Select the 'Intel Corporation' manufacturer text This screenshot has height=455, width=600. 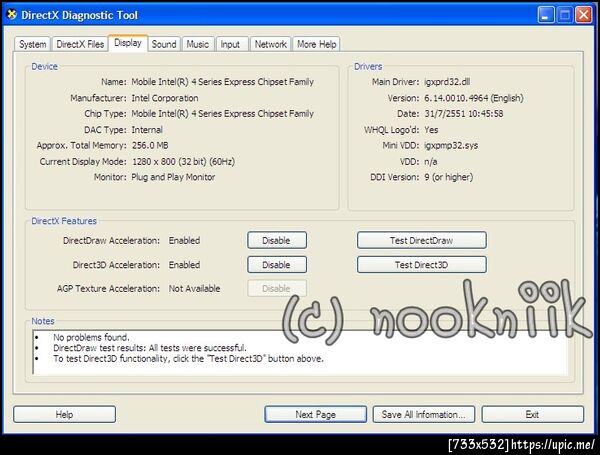165,98
